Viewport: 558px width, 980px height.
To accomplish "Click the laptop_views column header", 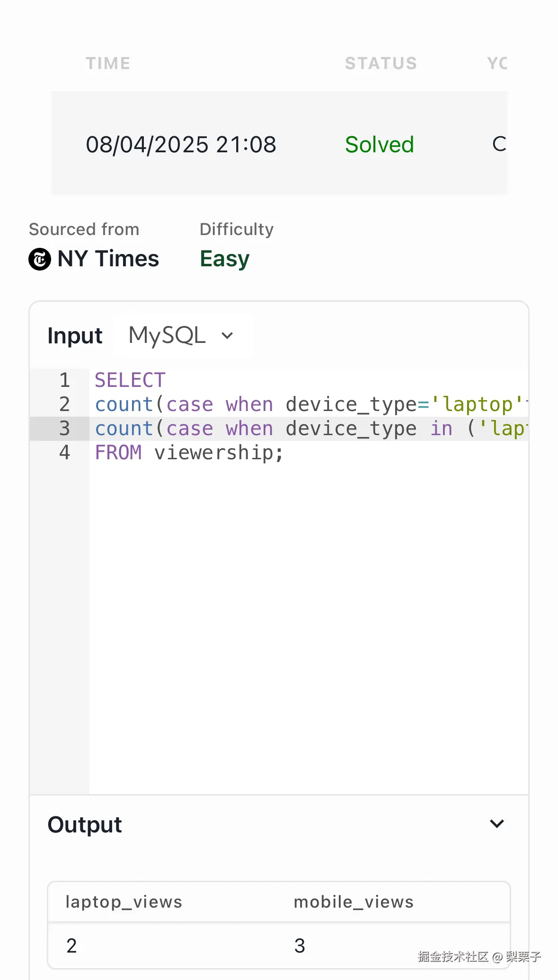I will [x=124, y=902].
